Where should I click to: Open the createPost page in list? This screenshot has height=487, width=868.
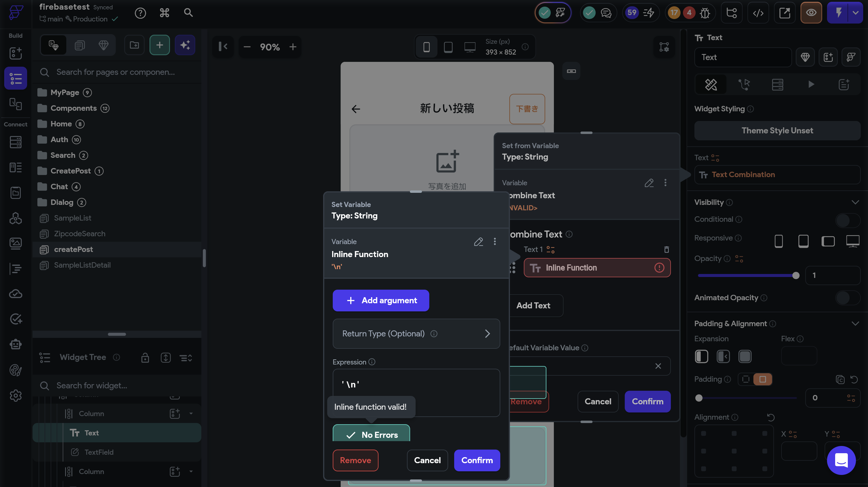coord(74,249)
